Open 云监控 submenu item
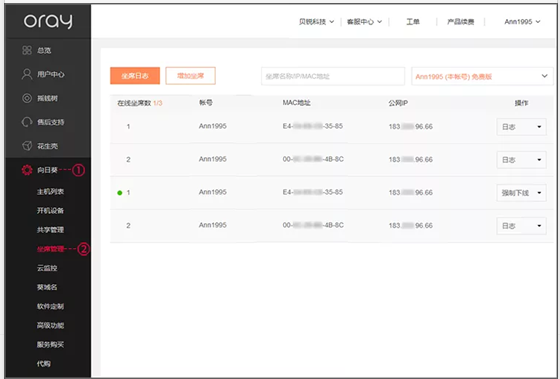This screenshot has width=560, height=379. [47, 268]
